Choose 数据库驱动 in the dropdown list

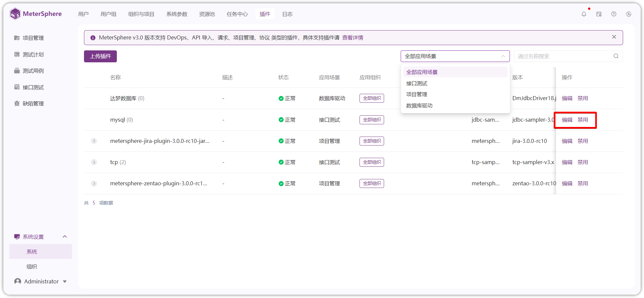(455, 105)
